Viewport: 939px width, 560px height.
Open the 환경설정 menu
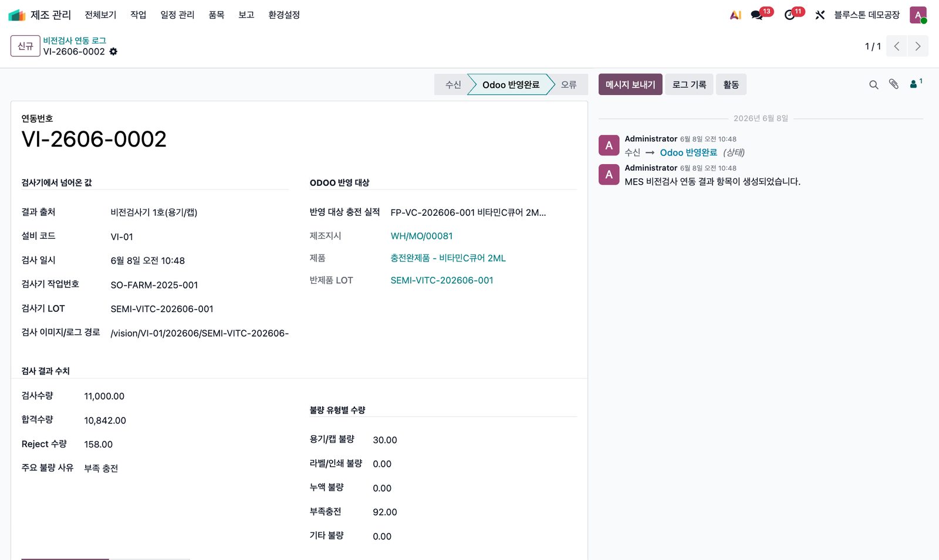point(284,15)
